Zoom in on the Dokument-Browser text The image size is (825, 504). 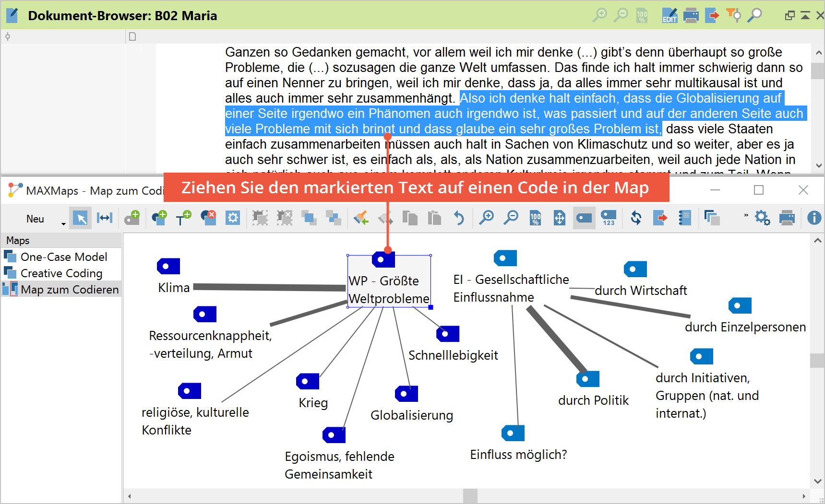click(599, 15)
